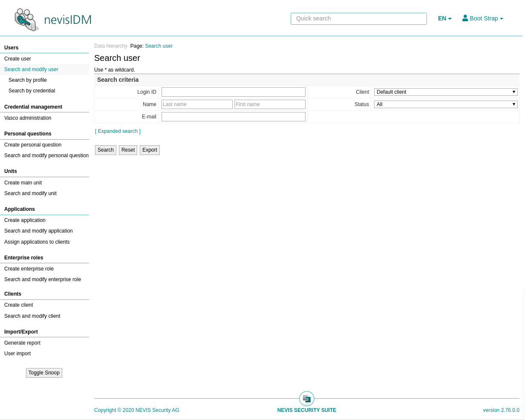Screen dimensions: 525x420
Task: Open the Generate report page
Action: [x=22, y=343]
